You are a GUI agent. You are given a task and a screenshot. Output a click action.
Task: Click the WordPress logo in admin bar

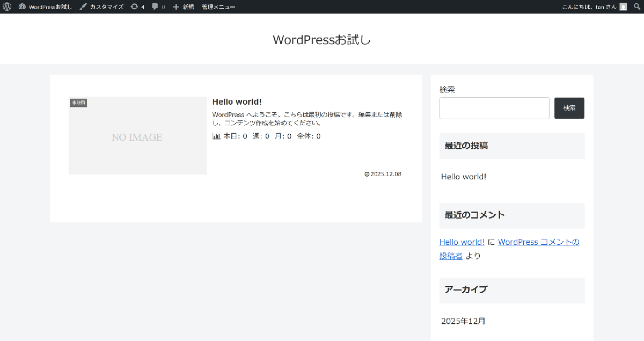pyautogui.click(x=7, y=7)
